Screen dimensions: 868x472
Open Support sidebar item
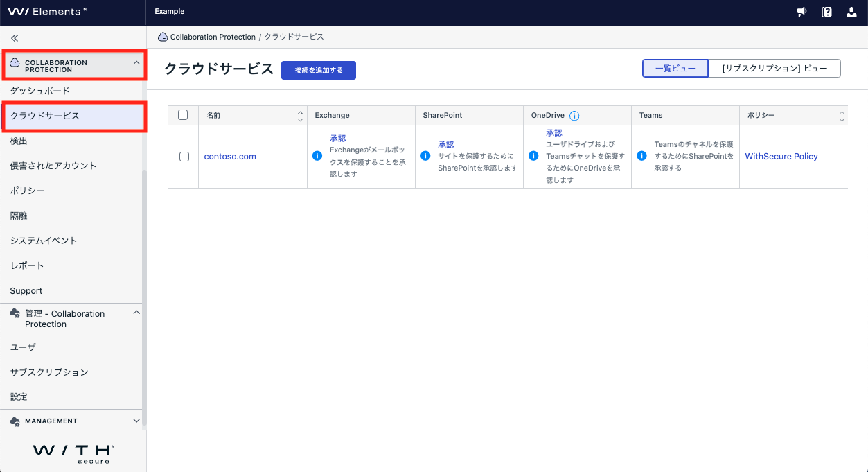pos(26,290)
